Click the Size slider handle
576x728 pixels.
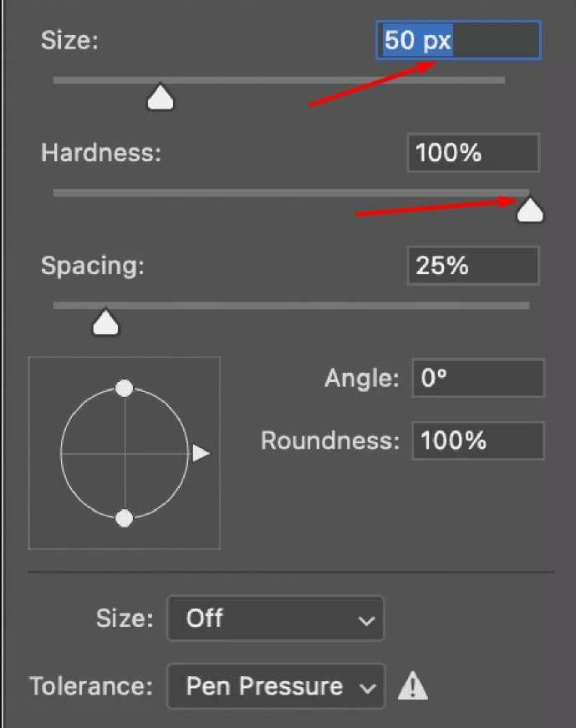click(159, 99)
